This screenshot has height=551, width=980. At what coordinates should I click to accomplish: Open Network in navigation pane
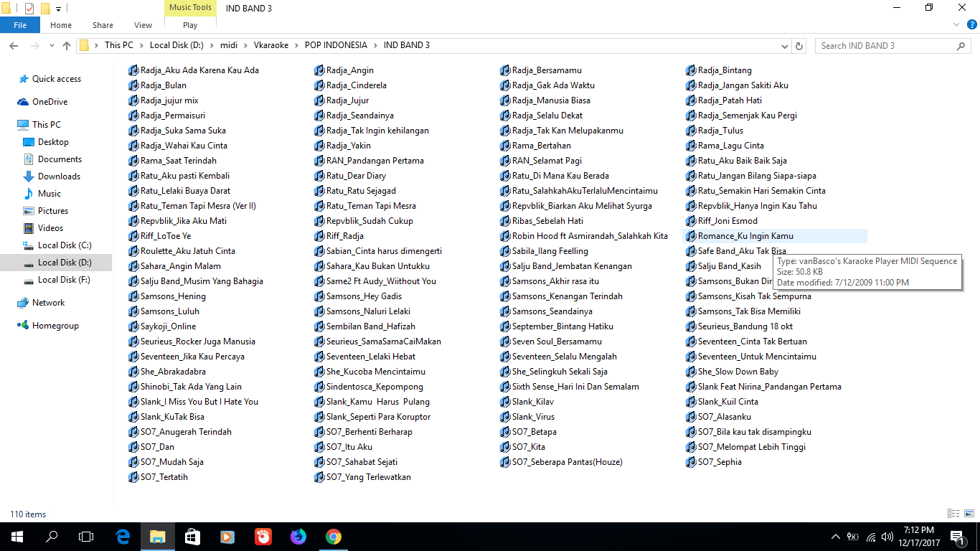pyautogui.click(x=48, y=303)
